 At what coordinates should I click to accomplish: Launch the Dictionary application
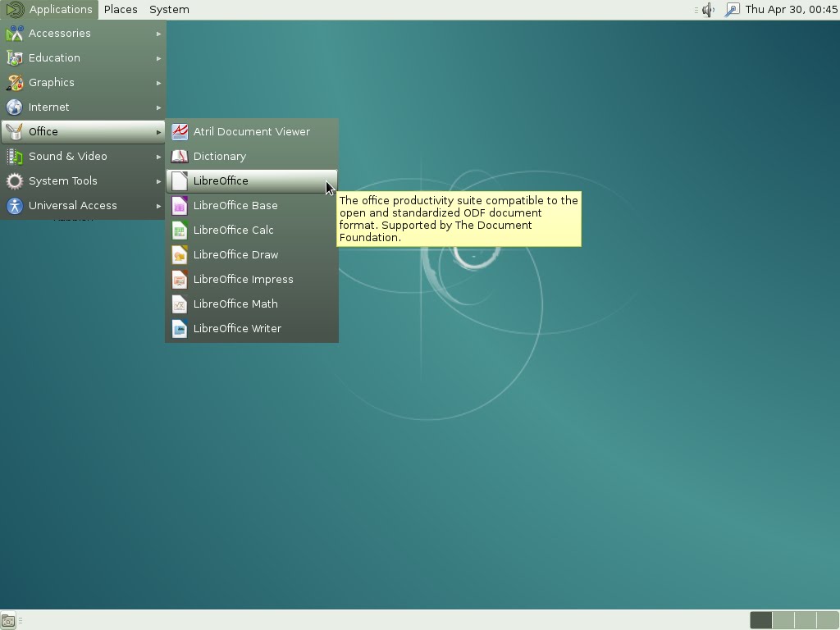tap(252, 156)
